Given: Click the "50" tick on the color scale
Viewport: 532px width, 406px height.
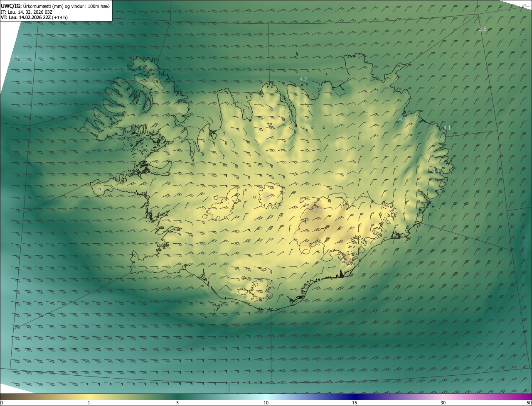Looking at the screenshot, I should click(529, 403).
